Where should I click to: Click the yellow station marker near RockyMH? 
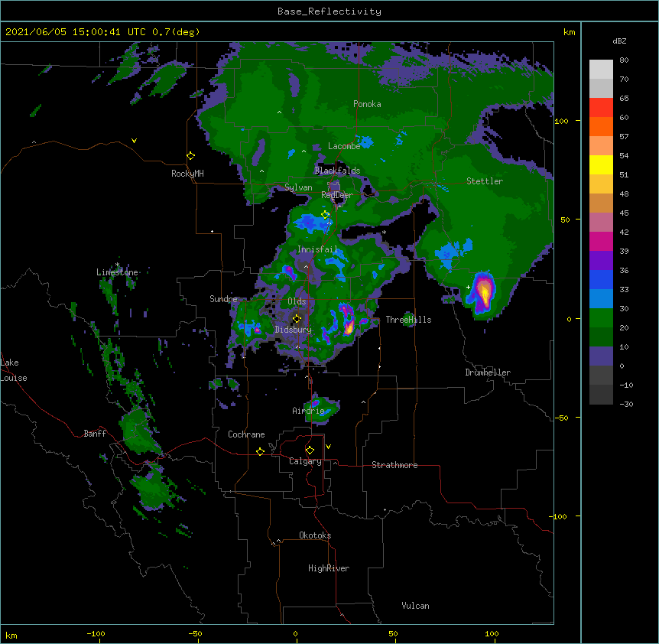(191, 156)
